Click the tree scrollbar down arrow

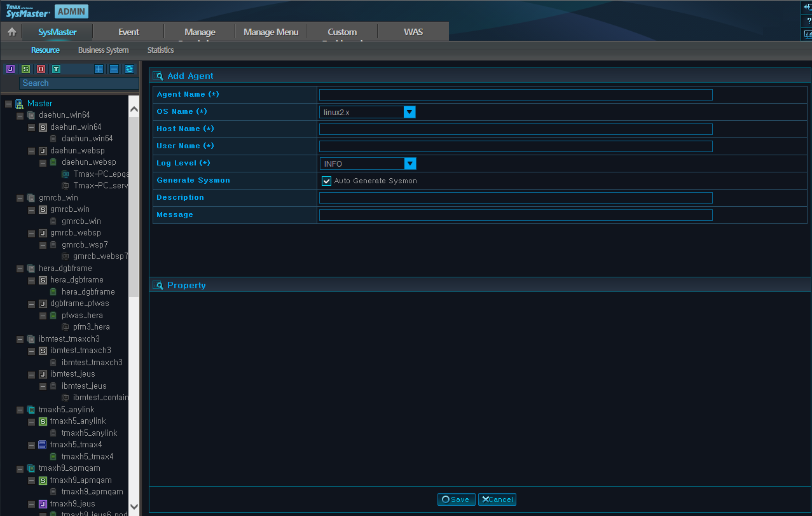[134, 508]
